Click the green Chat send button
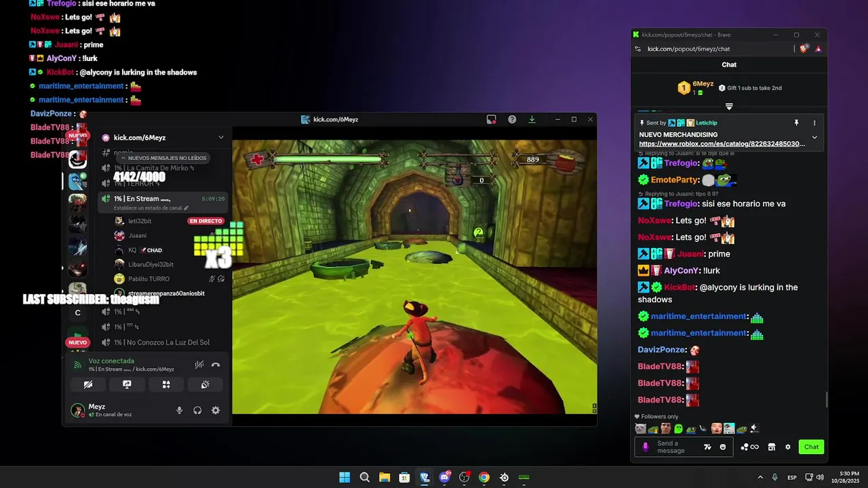The height and width of the screenshot is (488, 868). pos(812,447)
